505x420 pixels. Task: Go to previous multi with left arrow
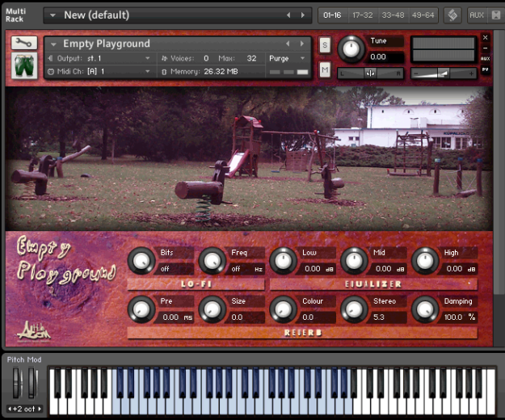click(x=288, y=15)
